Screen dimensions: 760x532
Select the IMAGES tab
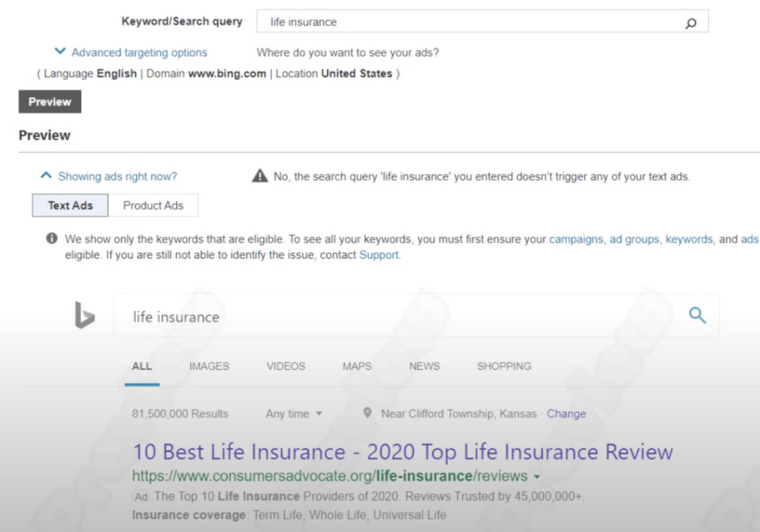[x=209, y=366]
